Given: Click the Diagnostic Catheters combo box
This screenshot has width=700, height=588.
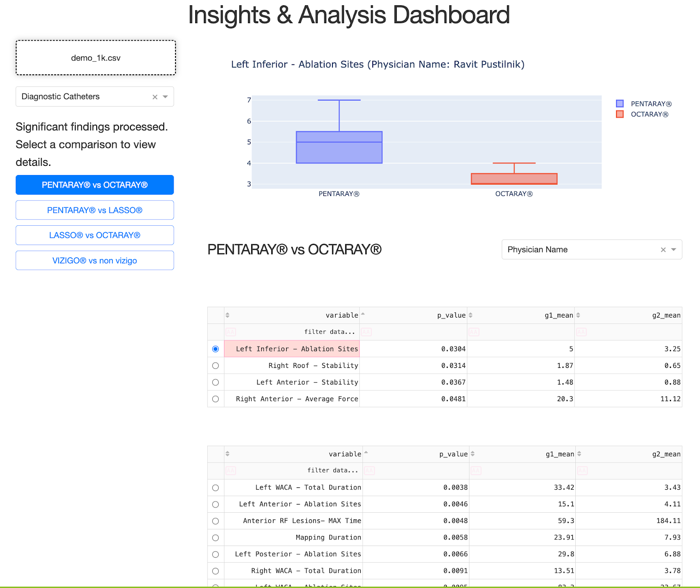Looking at the screenshot, I should coord(95,97).
